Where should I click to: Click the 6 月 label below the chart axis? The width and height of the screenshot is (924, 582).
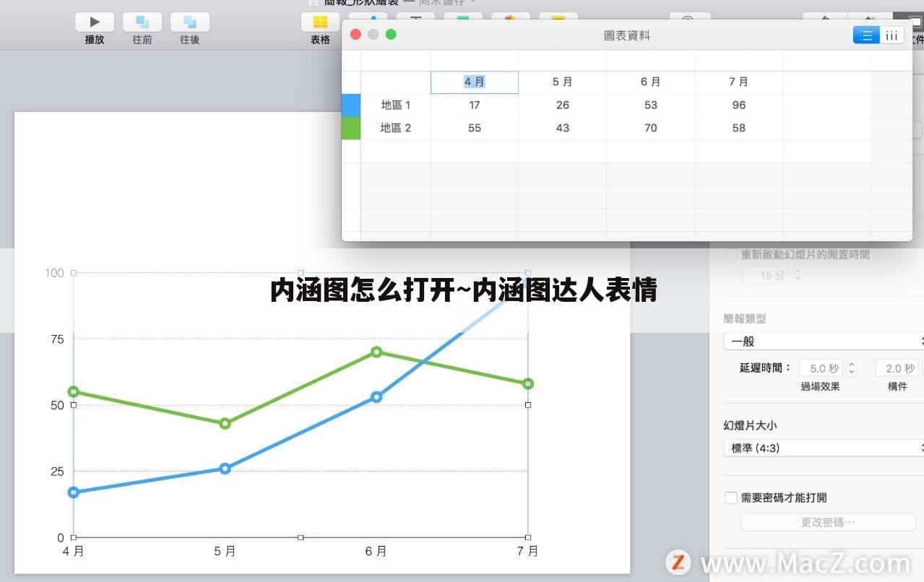pyautogui.click(x=376, y=552)
